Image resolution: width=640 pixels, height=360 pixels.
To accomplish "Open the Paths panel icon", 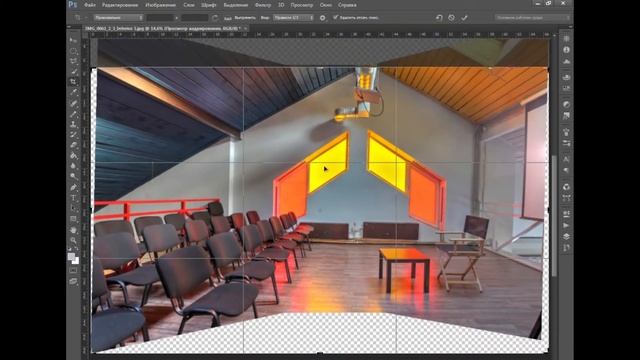I will (x=567, y=248).
